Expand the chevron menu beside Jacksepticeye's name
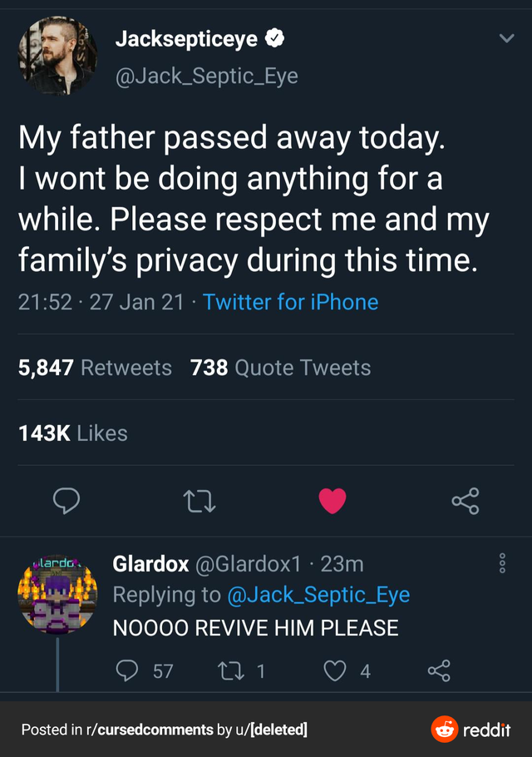This screenshot has width=532, height=757. (x=509, y=37)
